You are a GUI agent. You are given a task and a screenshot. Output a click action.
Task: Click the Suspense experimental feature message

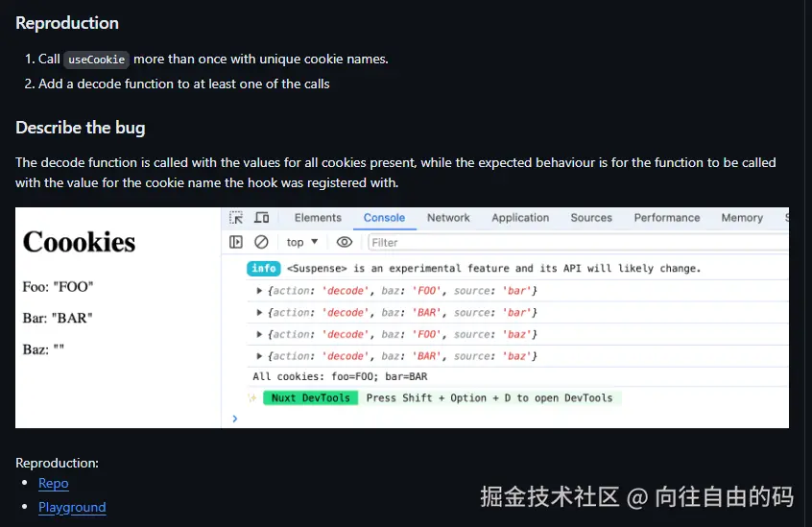tap(493, 268)
